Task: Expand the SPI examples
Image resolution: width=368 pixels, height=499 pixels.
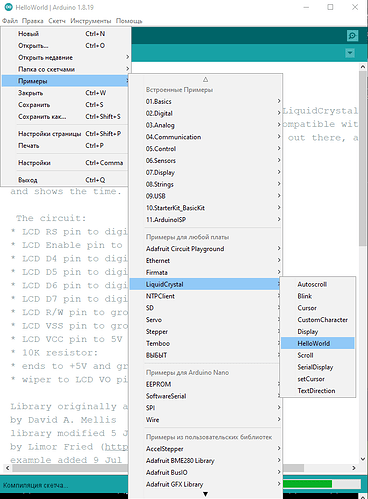Action: 206,408
